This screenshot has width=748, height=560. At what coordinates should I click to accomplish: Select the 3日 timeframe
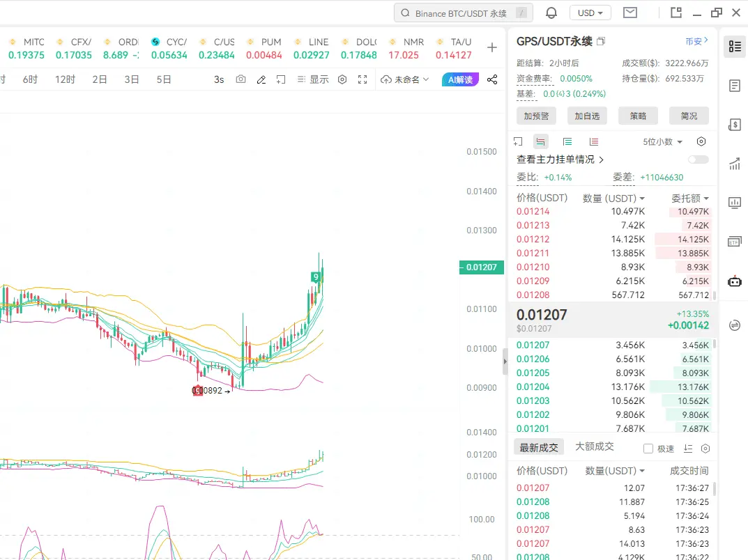click(132, 79)
